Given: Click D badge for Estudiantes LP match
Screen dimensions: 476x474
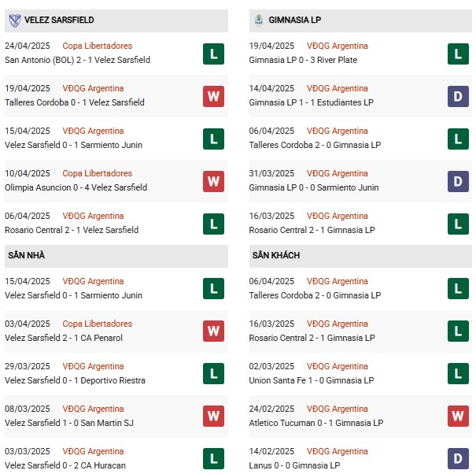Looking at the screenshot, I should click(x=458, y=96).
